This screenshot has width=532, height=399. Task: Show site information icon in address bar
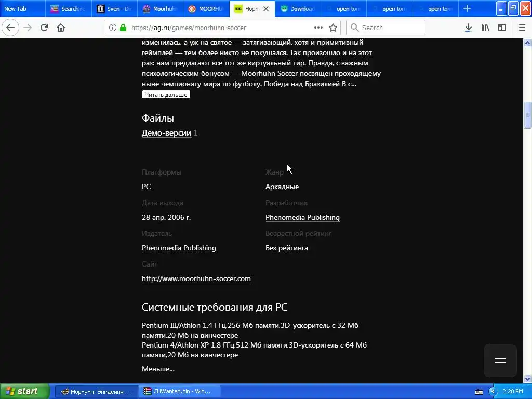pos(113,28)
